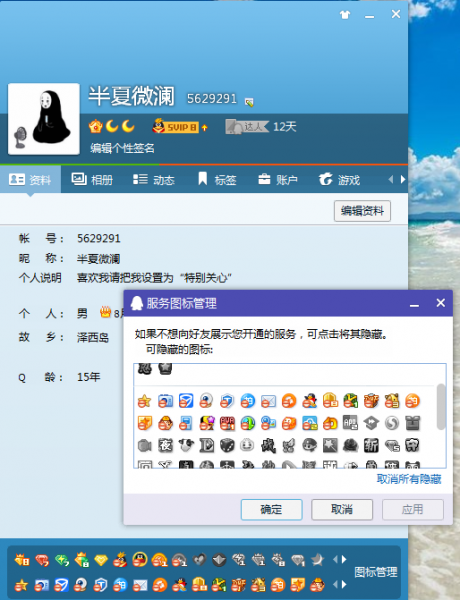Click the 编辑资料 button

click(x=362, y=211)
